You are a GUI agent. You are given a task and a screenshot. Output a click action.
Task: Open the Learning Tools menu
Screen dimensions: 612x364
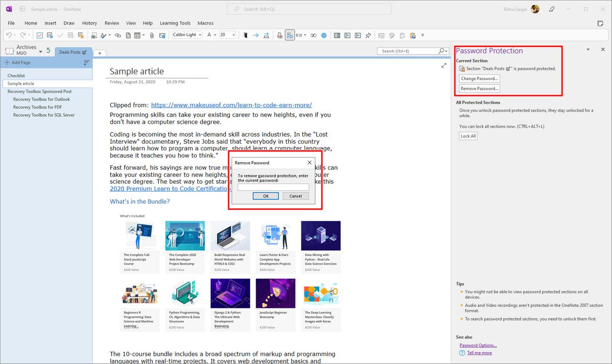point(175,23)
